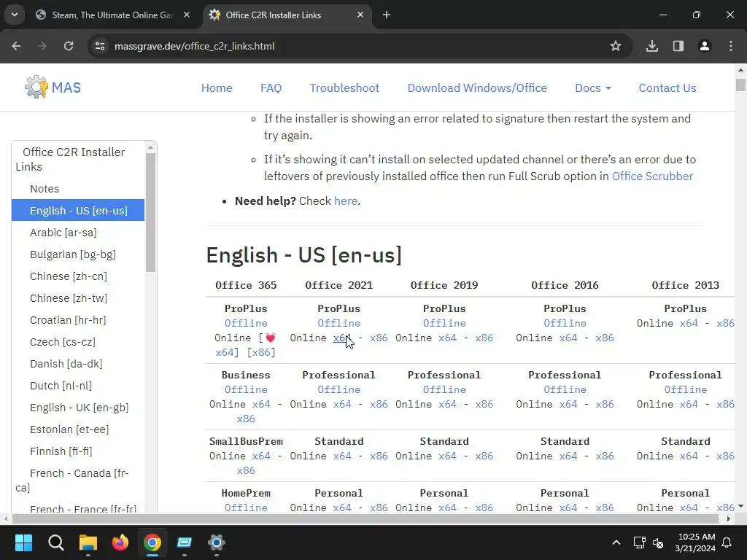Jump to English - UK [en-gb] section
Image resolution: width=747 pixels, height=560 pixels.
[79, 408]
